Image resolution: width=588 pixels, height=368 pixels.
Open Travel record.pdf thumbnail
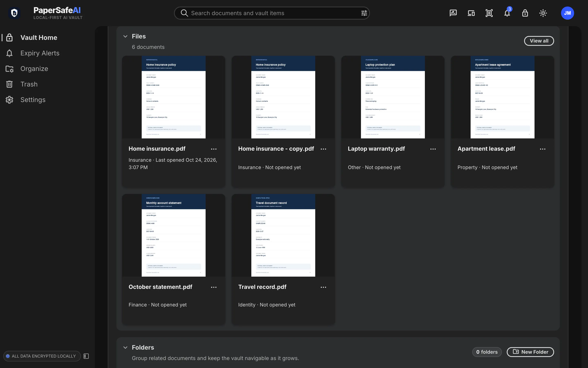tap(283, 235)
